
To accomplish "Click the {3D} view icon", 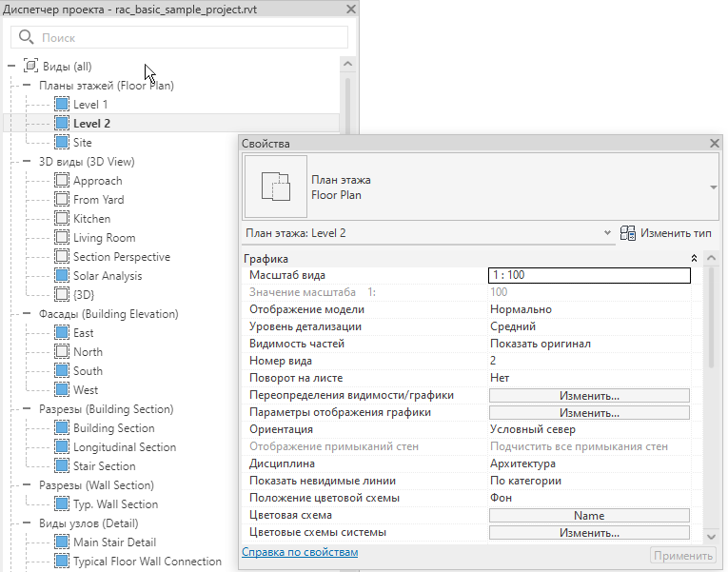I will [62, 294].
